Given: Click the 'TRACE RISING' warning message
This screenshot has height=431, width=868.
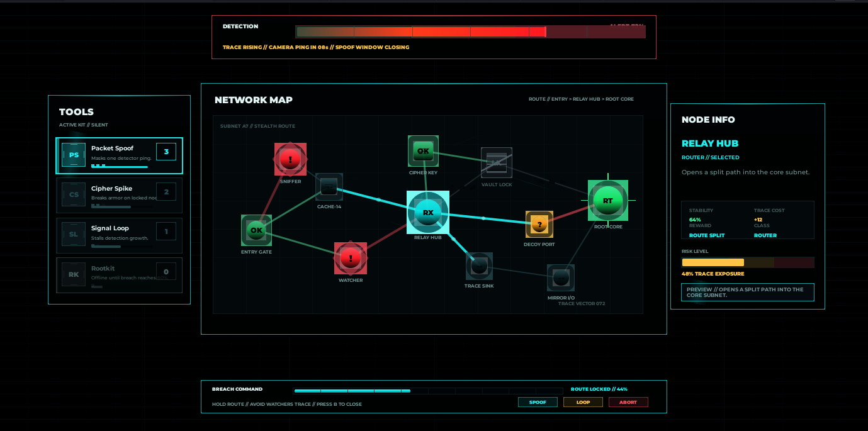Looking at the screenshot, I should click(x=316, y=47).
